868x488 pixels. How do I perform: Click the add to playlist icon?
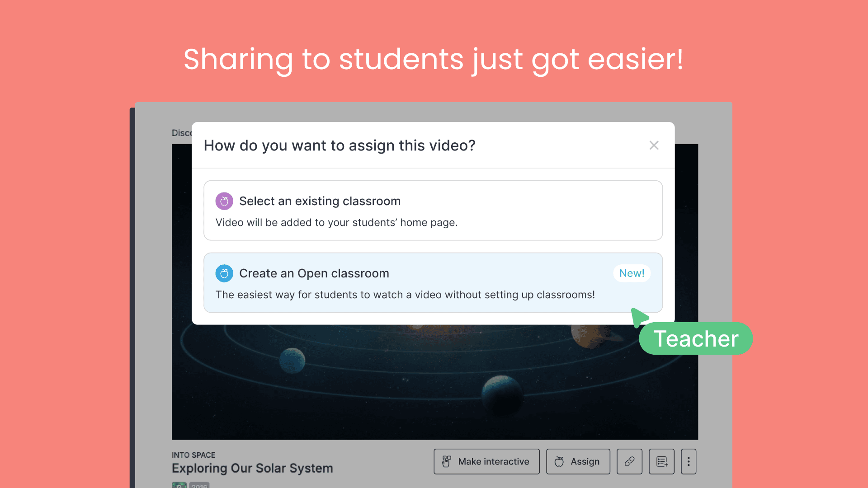661,461
